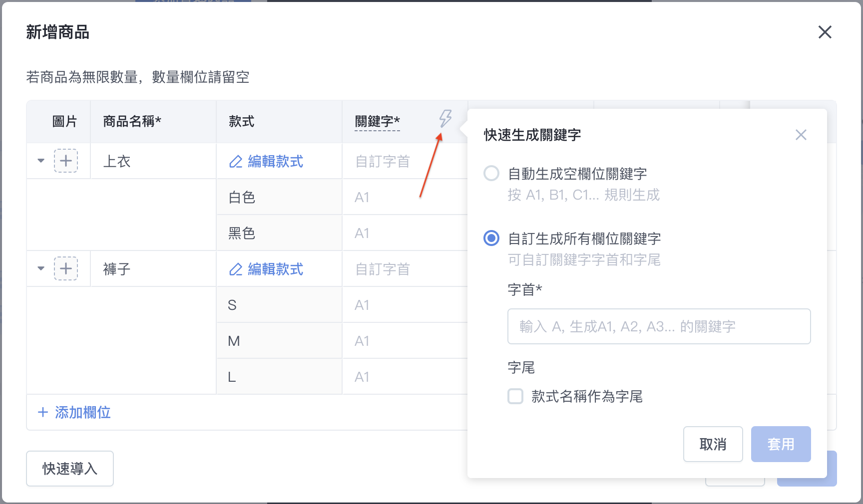Click 褲子 custom prefix keyword field
863x504 pixels.
405,269
